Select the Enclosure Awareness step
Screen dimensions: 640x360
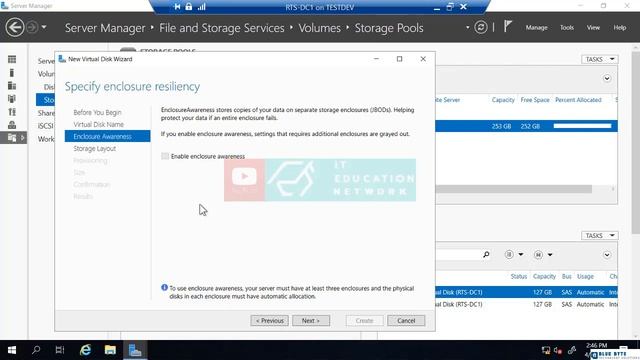107,136
